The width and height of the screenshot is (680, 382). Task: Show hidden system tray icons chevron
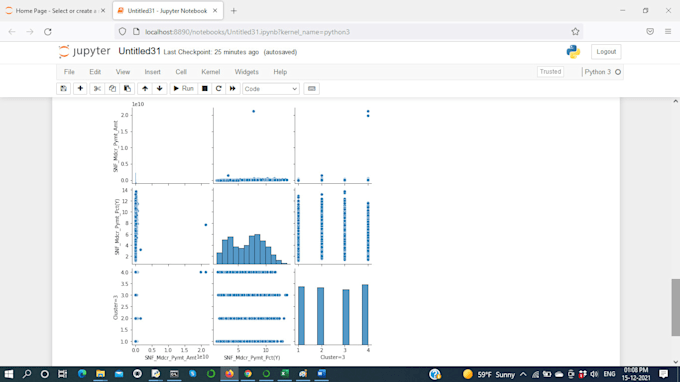pos(523,374)
